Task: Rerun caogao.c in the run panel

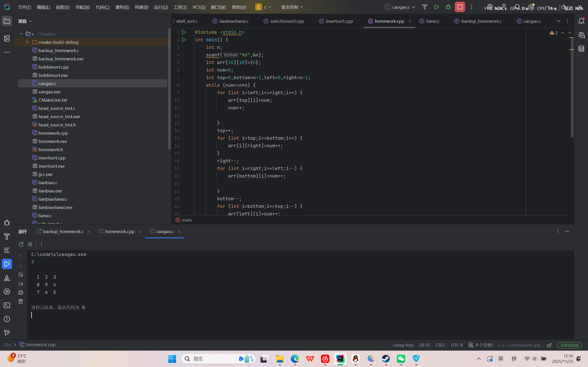Action: (x=21, y=244)
